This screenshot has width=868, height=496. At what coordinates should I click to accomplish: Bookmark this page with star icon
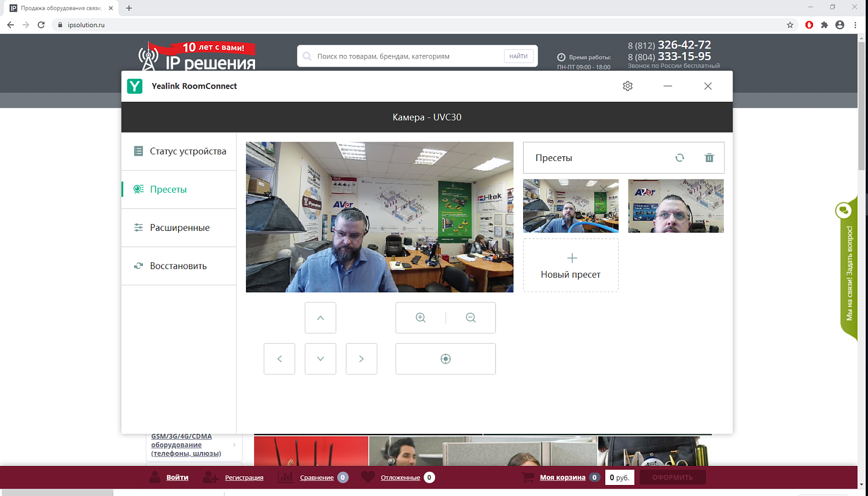(790, 25)
